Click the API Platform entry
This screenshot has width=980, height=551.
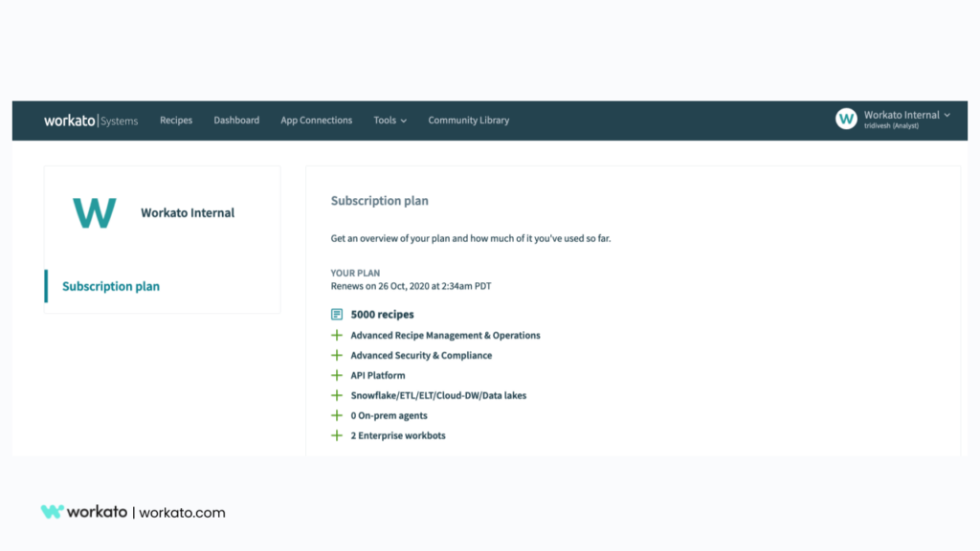pos(377,375)
